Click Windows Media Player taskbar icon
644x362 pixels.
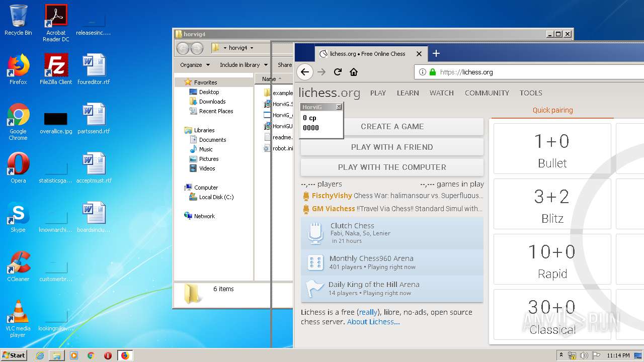[x=74, y=355]
